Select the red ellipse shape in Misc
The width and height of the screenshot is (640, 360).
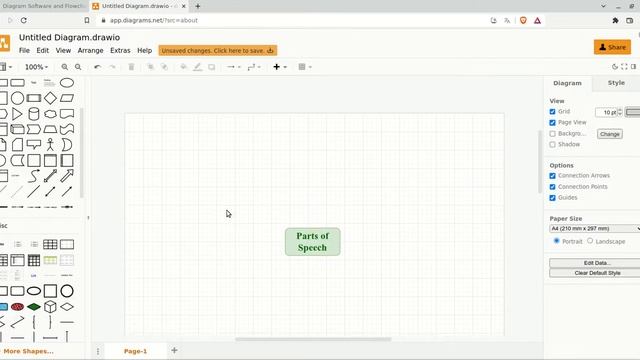[x=17, y=307]
